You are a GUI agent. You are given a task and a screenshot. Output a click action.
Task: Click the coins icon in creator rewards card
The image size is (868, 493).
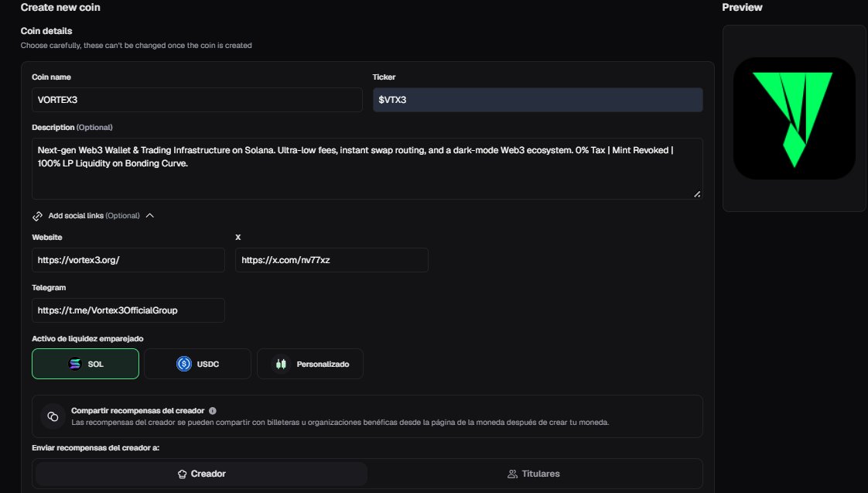pyautogui.click(x=53, y=416)
